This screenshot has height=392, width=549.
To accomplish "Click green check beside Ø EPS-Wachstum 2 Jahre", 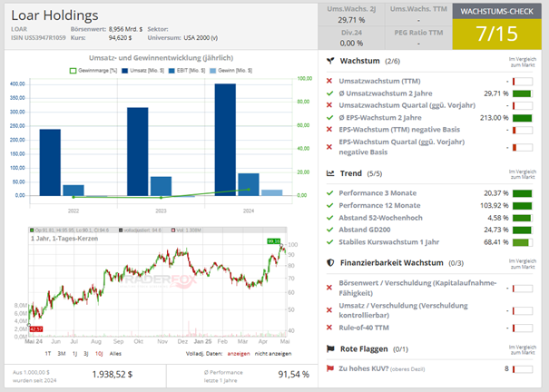I will (x=329, y=118).
